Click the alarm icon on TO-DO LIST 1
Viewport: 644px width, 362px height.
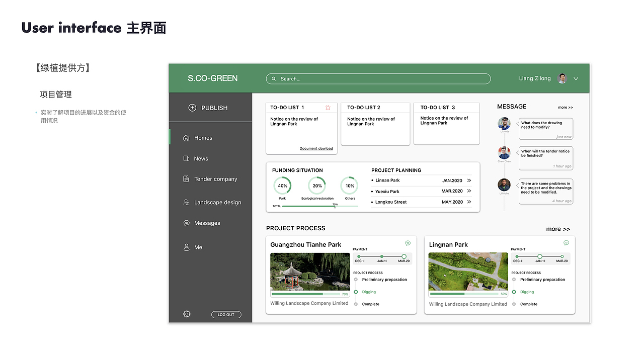[328, 107]
